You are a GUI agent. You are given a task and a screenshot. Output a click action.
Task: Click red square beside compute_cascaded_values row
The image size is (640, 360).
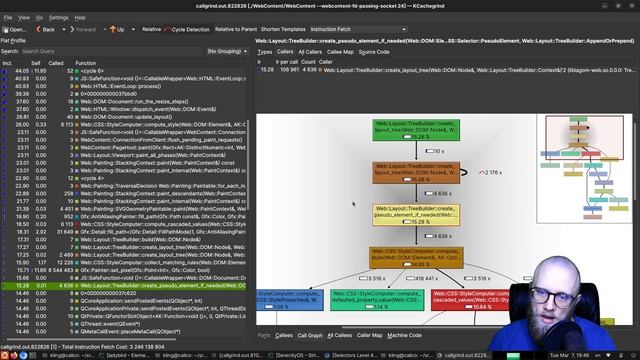77,224
